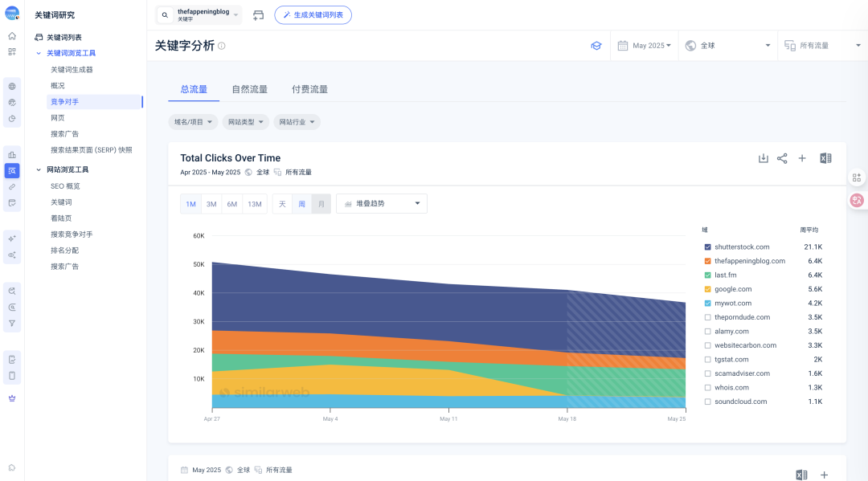Screen dimensions: 868x481
Task: Enable theporndude.com checkbox in legend
Action: [x=707, y=317]
